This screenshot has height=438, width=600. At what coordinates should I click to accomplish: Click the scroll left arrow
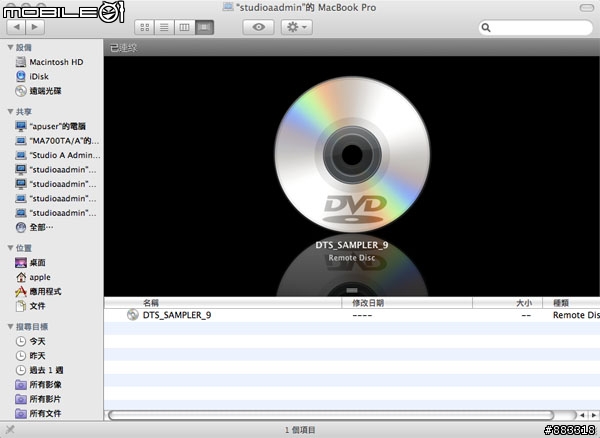pyautogui.click(x=582, y=415)
